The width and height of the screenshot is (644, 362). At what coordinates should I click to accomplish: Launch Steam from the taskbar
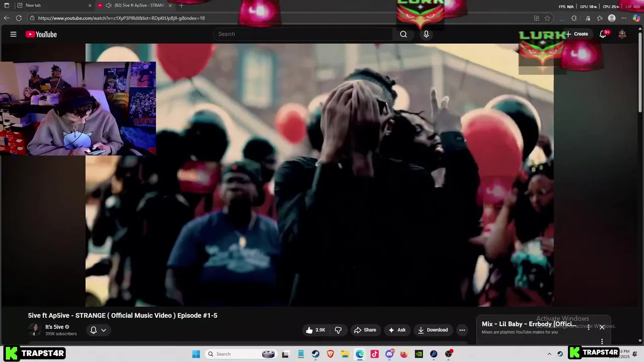pyautogui.click(x=315, y=354)
